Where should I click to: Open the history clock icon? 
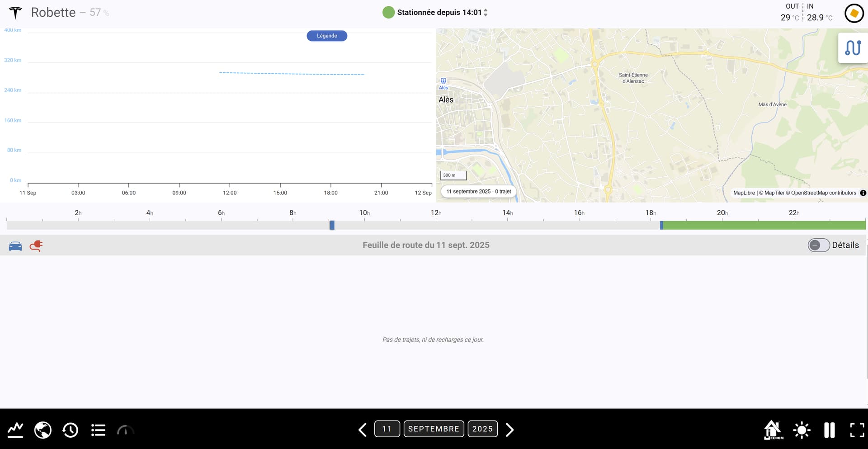[x=71, y=430]
